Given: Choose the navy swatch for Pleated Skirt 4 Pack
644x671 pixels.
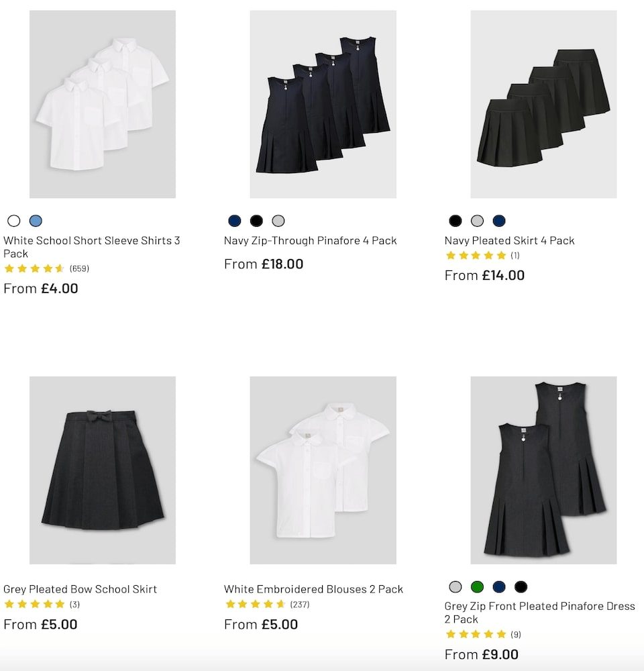Looking at the screenshot, I should pos(498,221).
